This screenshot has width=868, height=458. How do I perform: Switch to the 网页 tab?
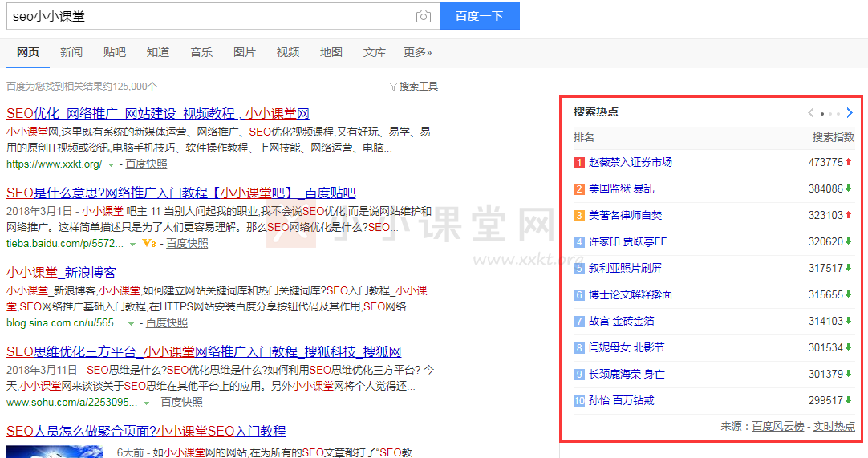point(28,52)
